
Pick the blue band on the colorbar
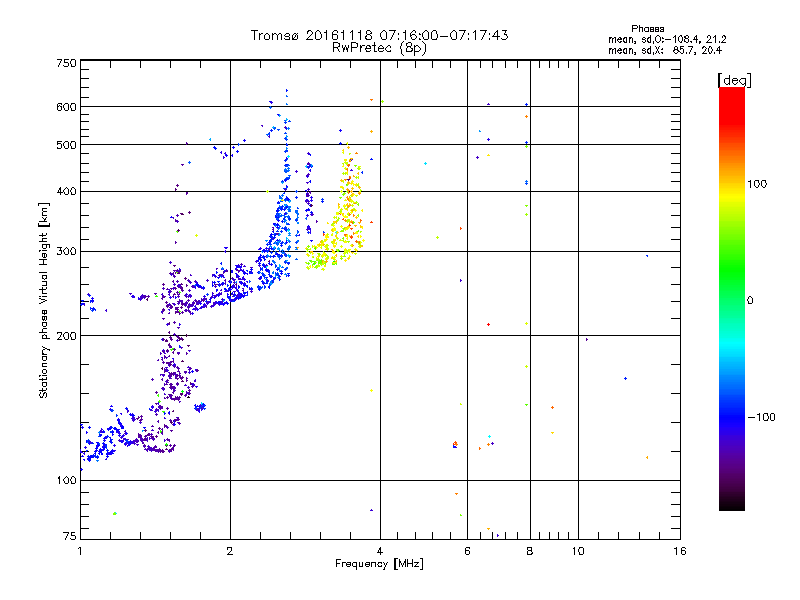point(731,415)
